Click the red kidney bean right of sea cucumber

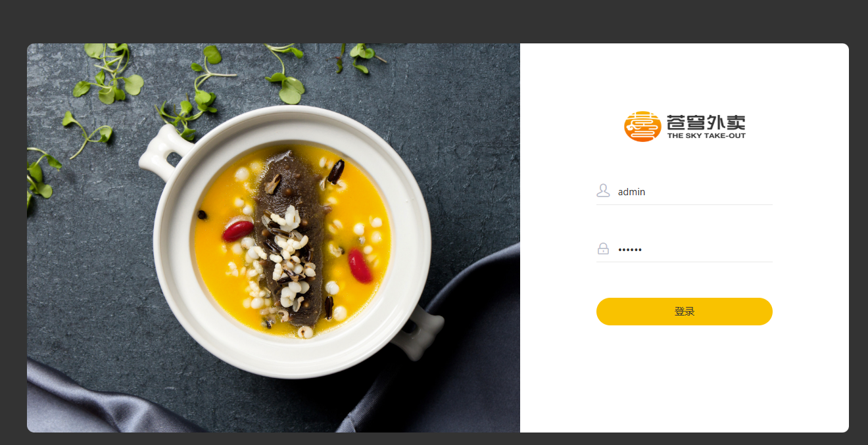coord(360,266)
